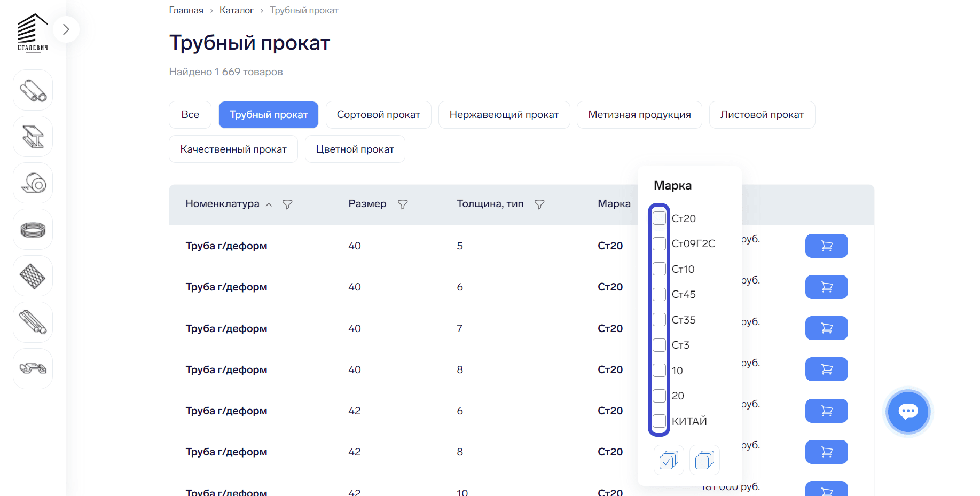Select the Все category tab
Viewport: 980px width, 496px height.
point(190,115)
